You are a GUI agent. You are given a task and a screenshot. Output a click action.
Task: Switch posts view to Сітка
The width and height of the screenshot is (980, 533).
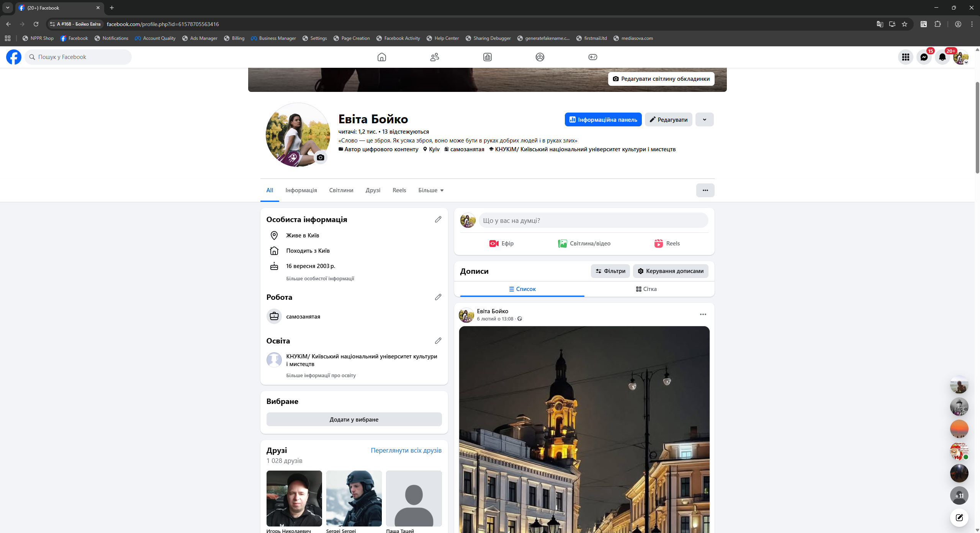click(x=646, y=289)
